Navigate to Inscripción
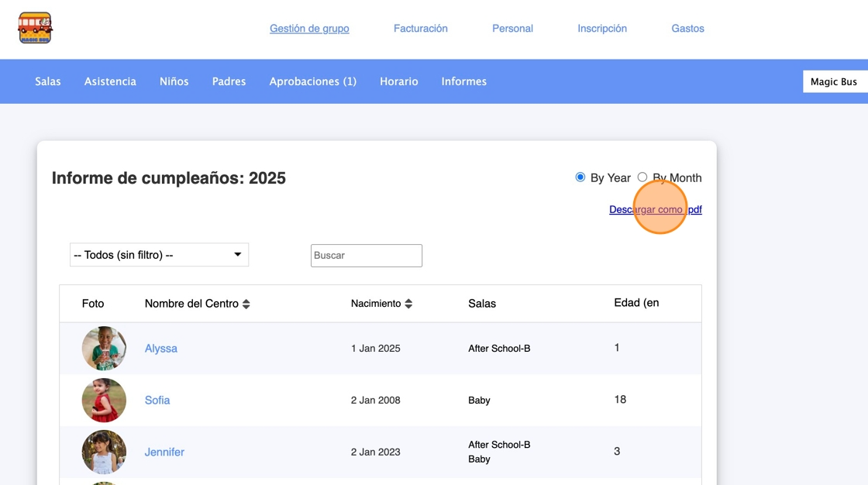 (602, 28)
